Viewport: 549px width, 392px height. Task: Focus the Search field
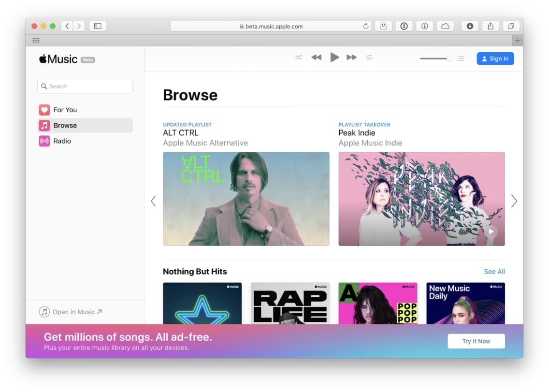(85, 86)
